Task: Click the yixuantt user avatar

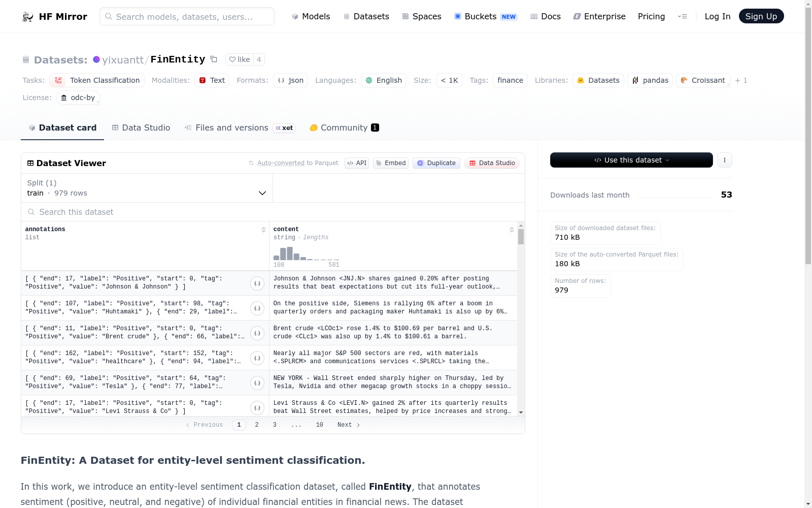Action: 96,59
